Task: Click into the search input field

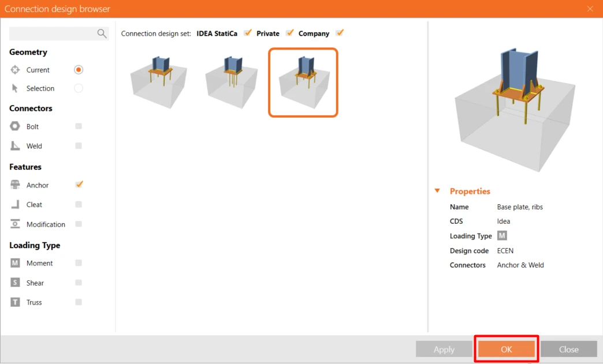Action: [53, 34]
